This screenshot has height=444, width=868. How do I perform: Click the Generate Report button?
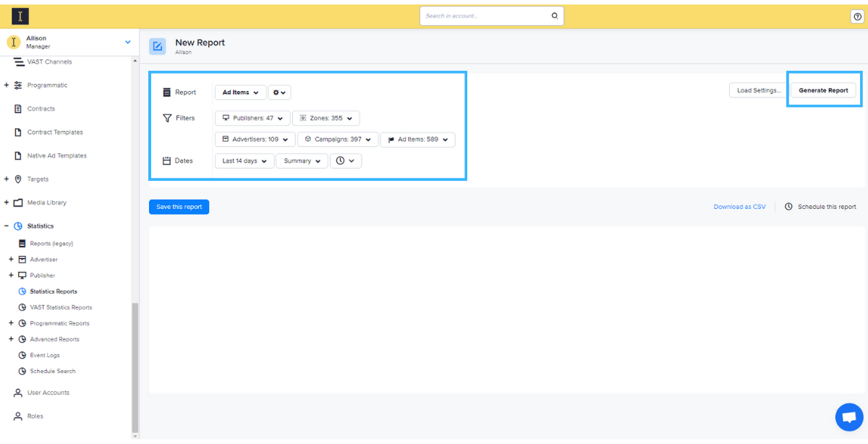823,90
